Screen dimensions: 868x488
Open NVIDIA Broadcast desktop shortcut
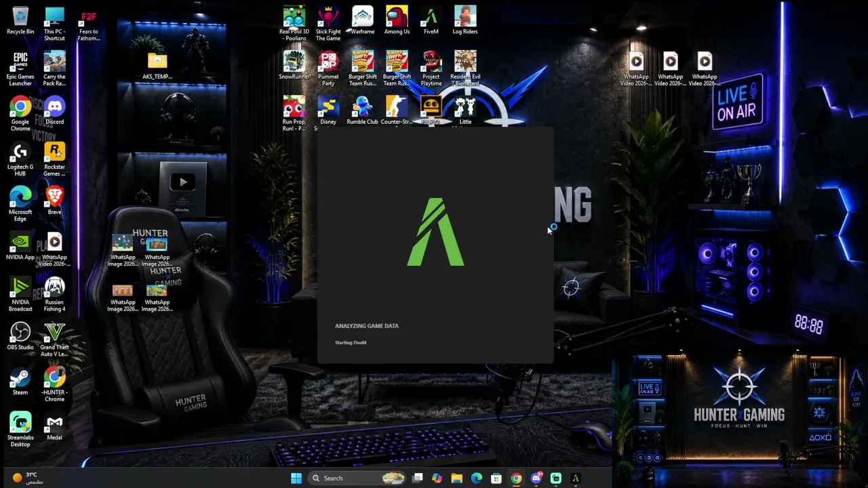[x=20, y=294]
